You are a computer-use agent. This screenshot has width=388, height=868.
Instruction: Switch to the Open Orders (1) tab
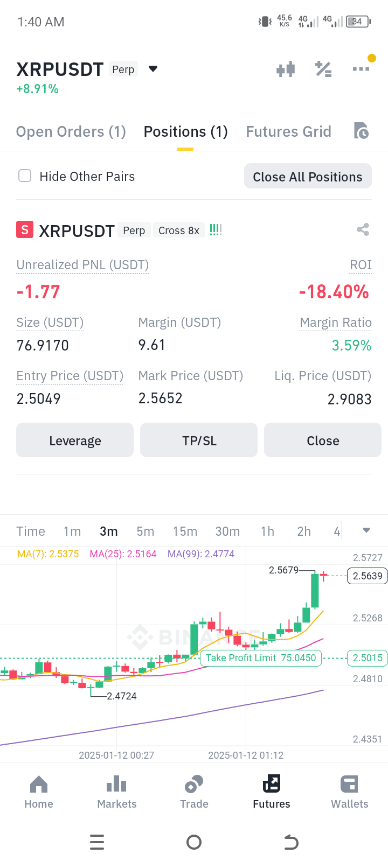(71, 132)
